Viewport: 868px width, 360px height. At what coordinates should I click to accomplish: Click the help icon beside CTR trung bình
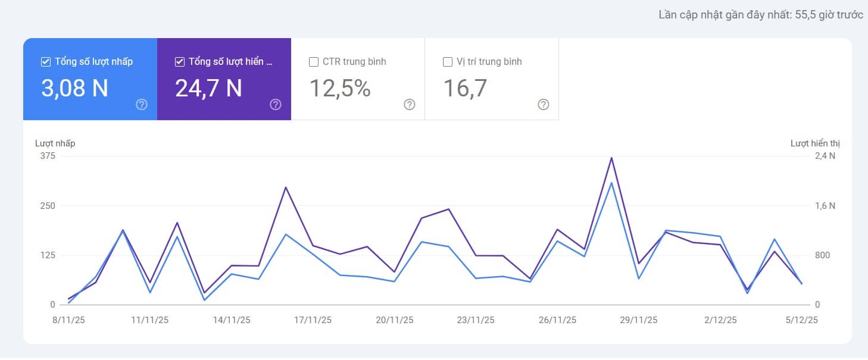409,105
